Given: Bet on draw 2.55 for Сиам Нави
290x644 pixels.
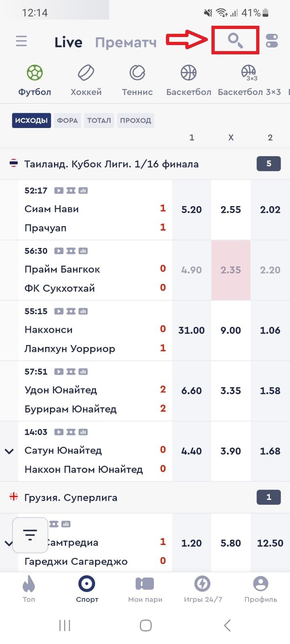Looking at the screenshot, I should (231, 210).
